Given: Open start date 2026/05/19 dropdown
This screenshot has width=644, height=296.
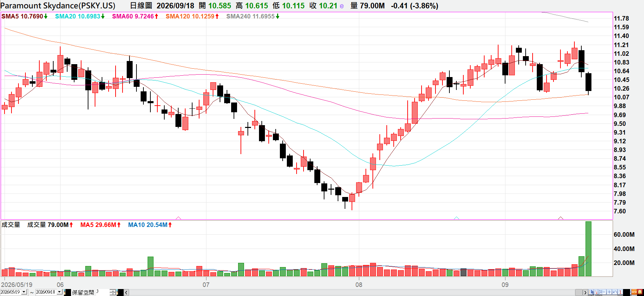Looking at the screenshot, I should pyautogui.click(x=24, y=292).
